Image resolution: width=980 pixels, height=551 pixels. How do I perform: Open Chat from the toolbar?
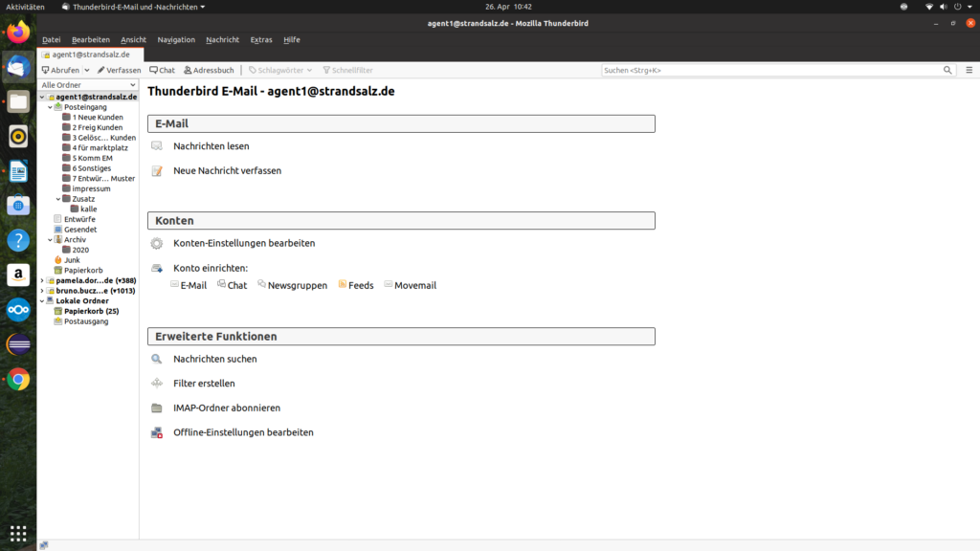point(162,70)
